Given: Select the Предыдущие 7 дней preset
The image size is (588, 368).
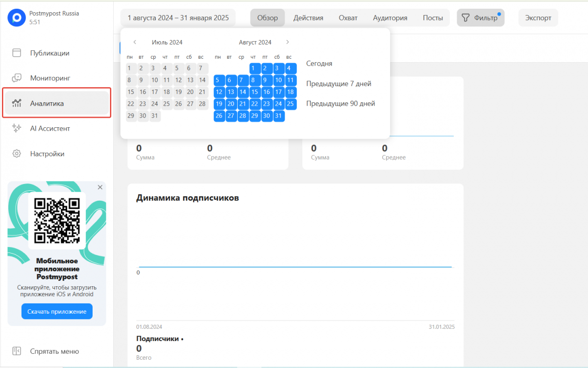Looking at the screenshot, I should [339, 84].
